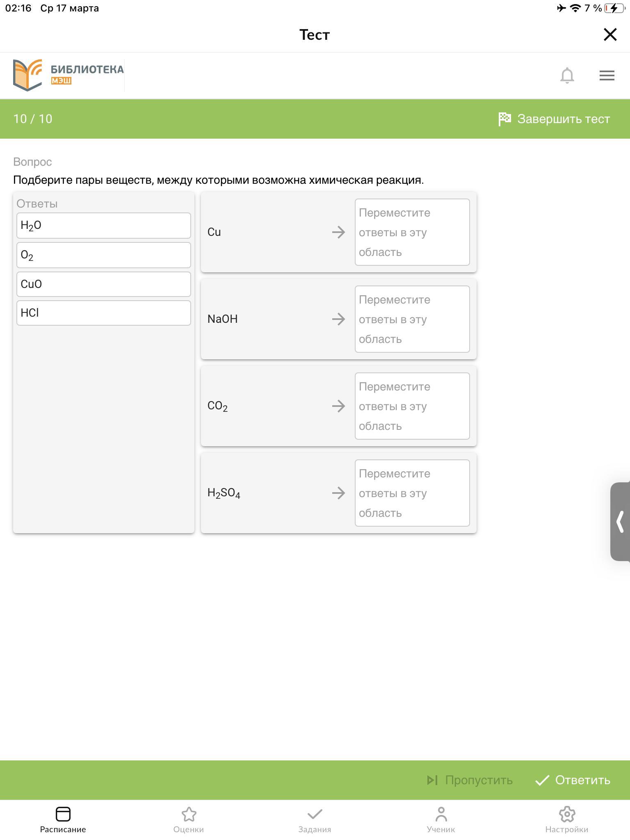Pick the CuO answer card

[104, 284]
